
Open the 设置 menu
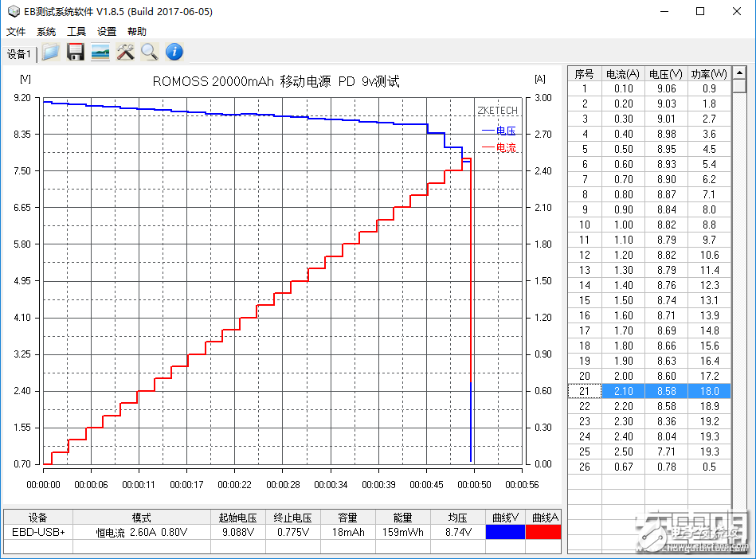pos(106,31)
